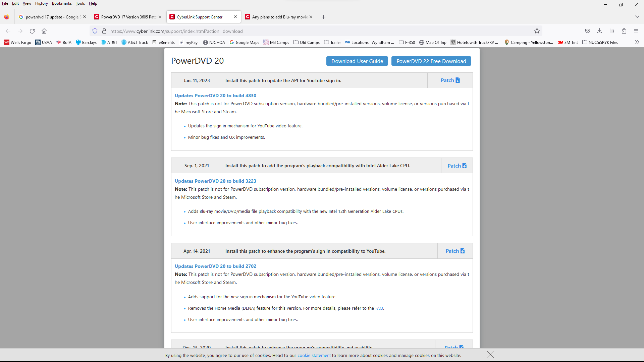Open Old Camps bookmark folder
This screenshot has height=362, width=644.
[x=307, y=43]
